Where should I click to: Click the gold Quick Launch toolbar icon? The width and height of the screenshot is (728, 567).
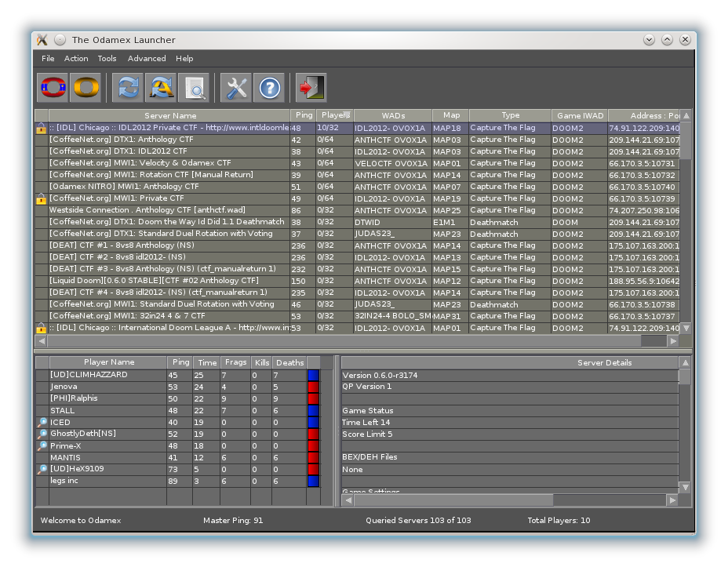[x=86, y=88]
